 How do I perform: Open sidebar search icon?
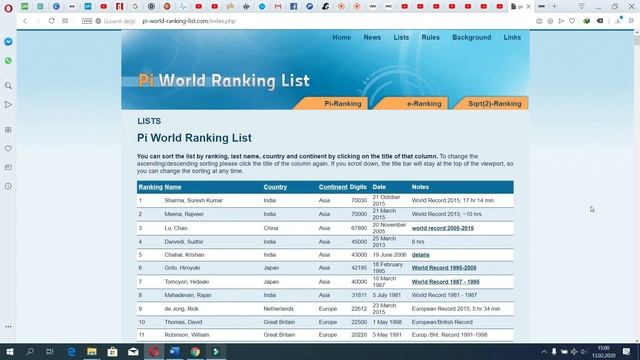(x=8, y=86)
